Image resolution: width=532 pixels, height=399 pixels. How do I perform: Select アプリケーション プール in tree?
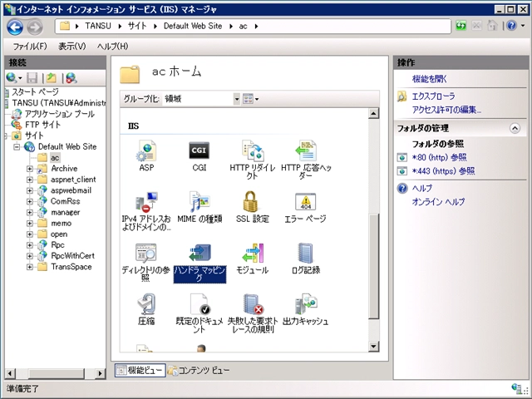59,114
